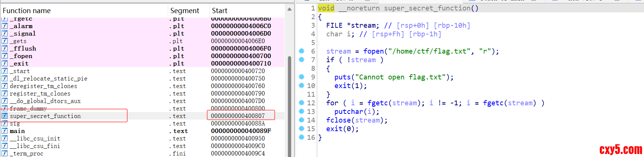This screenshot has height=157, width=644.
Task: Toggle the breakpoint dot on line 6
Action: coord(301,51)
